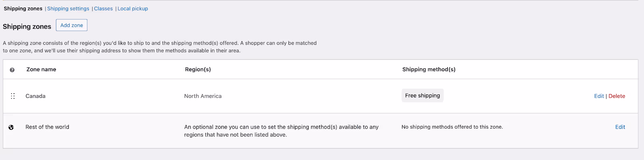Edit the Canada shipping zone

(x=599, y=96)
